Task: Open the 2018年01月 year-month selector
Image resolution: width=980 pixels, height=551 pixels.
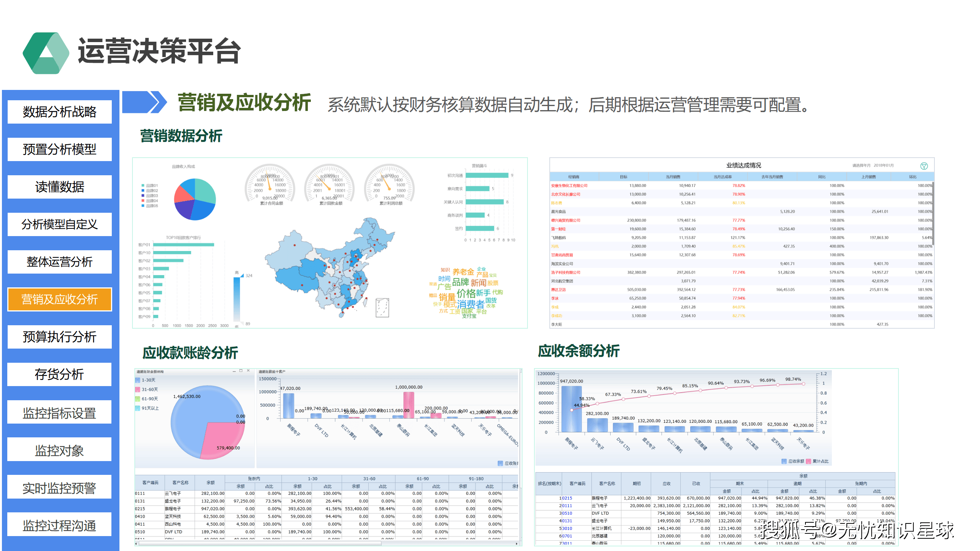Action: pos(884,166)
